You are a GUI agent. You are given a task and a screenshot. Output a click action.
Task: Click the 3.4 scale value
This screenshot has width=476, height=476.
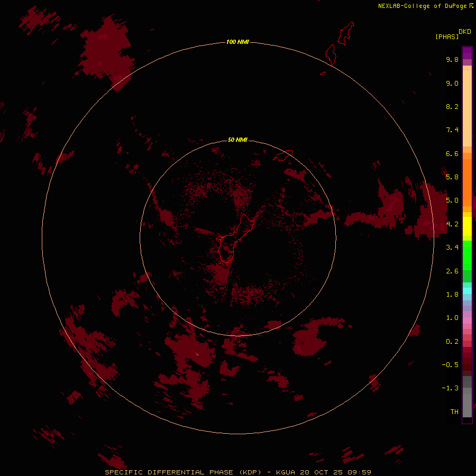click(x=452, y=248)
